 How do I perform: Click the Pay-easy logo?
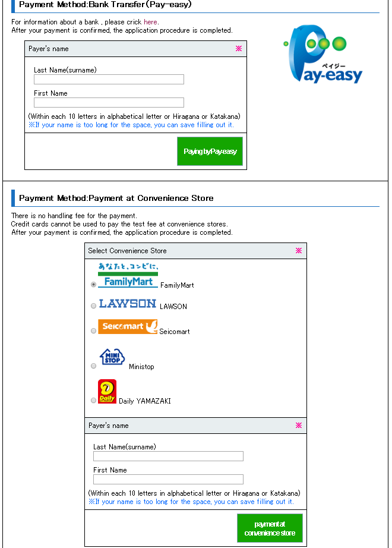(324, 58)
